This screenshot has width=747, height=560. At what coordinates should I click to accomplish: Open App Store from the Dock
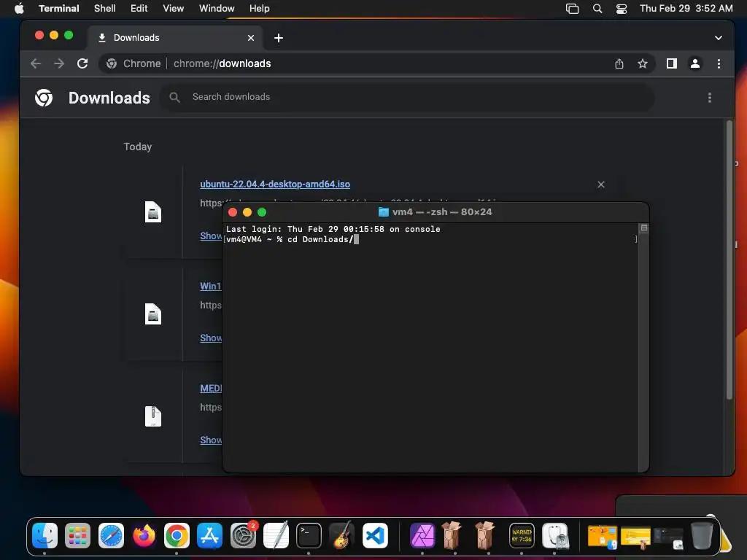click(209, 536)
